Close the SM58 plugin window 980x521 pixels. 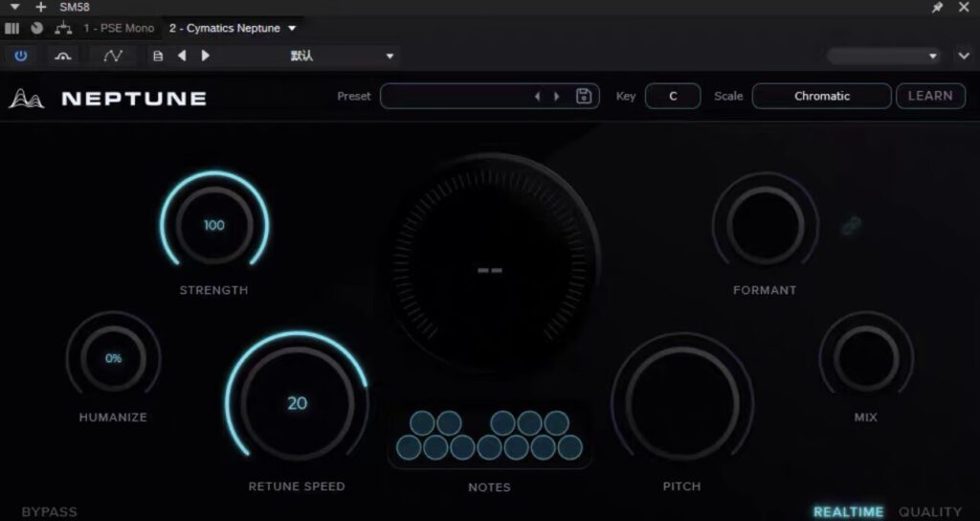(x=964, y=8)
